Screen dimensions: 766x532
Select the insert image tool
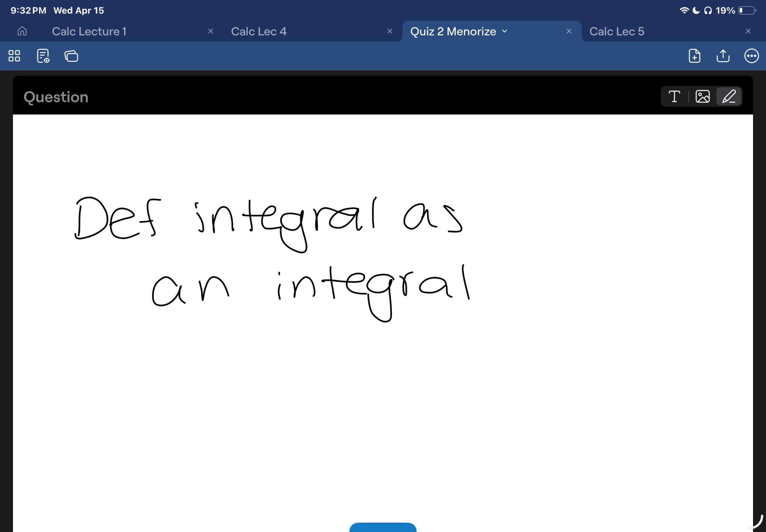click(702, 97)
